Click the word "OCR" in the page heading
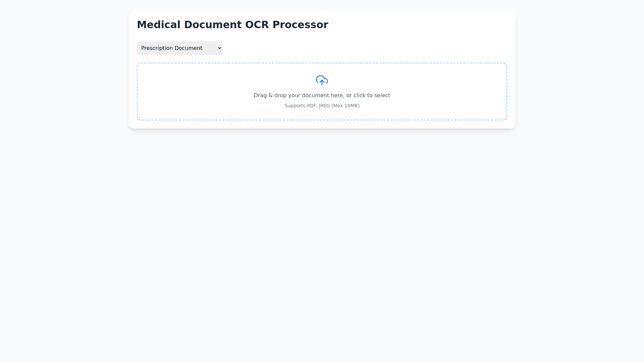 [x=257, y=25]
